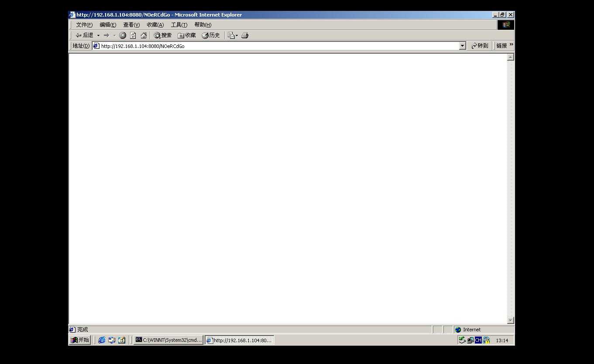
Task: Click the page icon in the address bar
Action: click(96, 46)
